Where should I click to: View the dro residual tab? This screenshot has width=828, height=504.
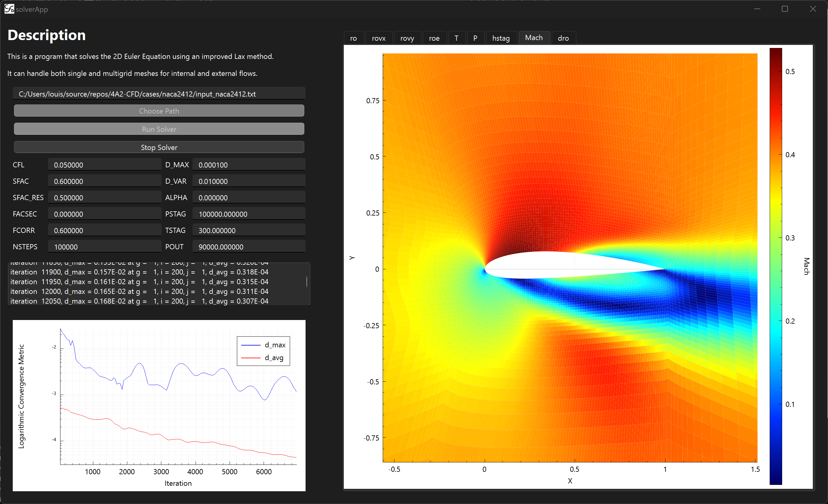563,38
